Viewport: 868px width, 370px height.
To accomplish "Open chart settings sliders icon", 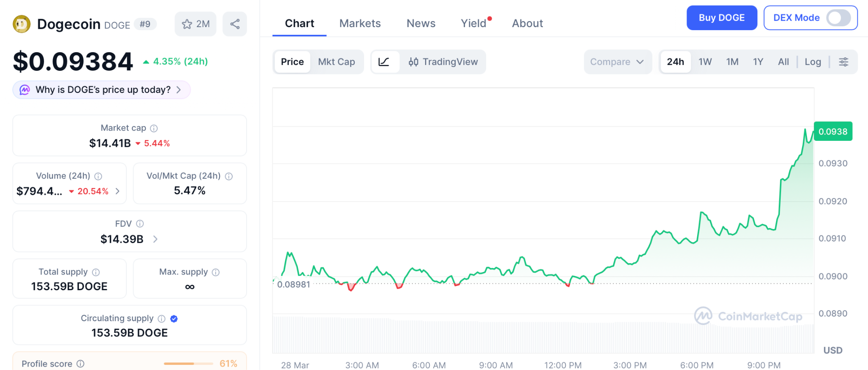I will tap(843, 62).
